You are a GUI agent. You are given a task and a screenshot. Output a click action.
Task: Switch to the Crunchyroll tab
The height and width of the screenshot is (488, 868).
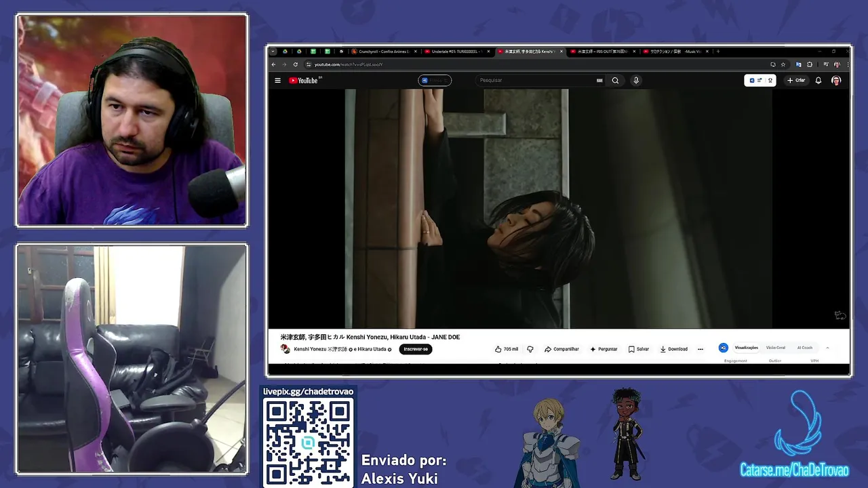383,52
